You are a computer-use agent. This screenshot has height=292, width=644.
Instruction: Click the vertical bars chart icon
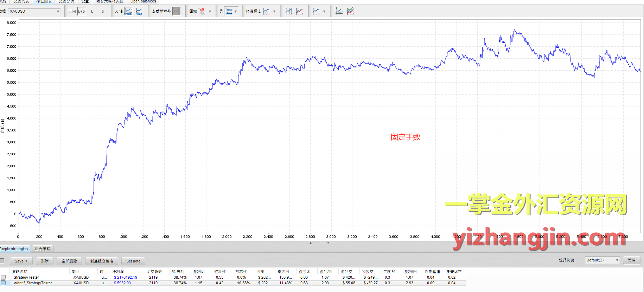[x=289, y=11]
